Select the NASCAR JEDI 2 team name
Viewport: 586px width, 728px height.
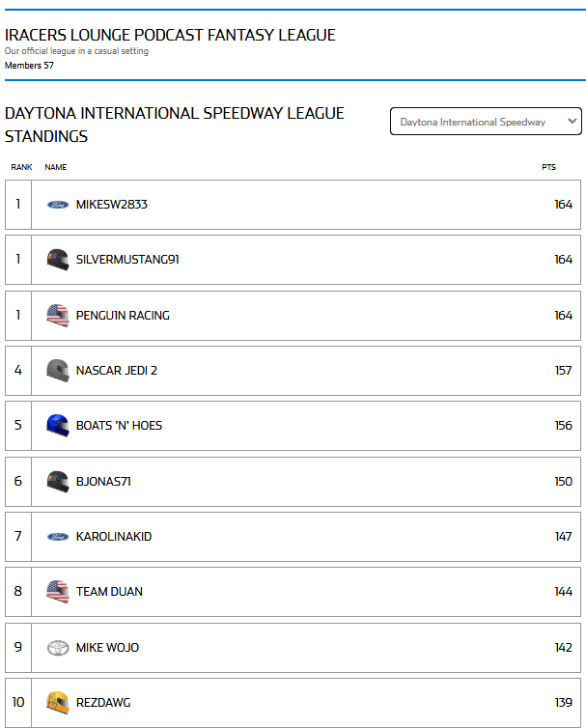(117, 371)
